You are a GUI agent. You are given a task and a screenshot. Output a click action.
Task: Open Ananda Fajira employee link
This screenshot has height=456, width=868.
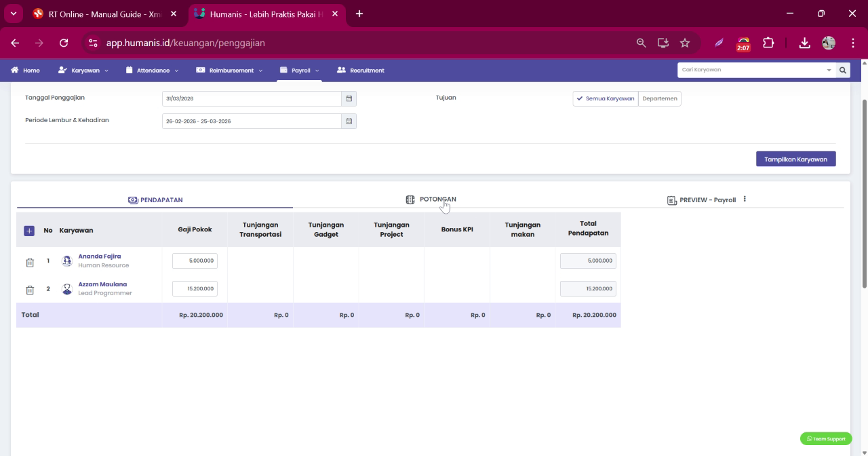[100, 256]
